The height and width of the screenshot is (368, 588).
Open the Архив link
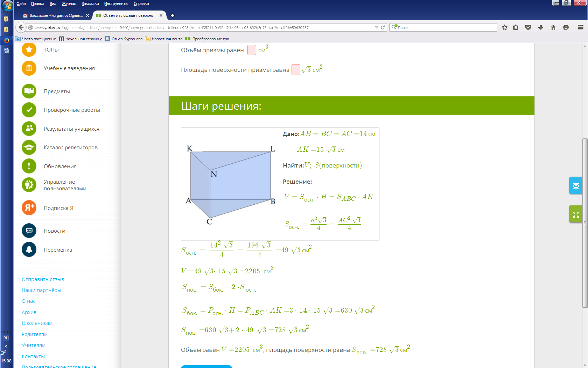tap(29, 312)
